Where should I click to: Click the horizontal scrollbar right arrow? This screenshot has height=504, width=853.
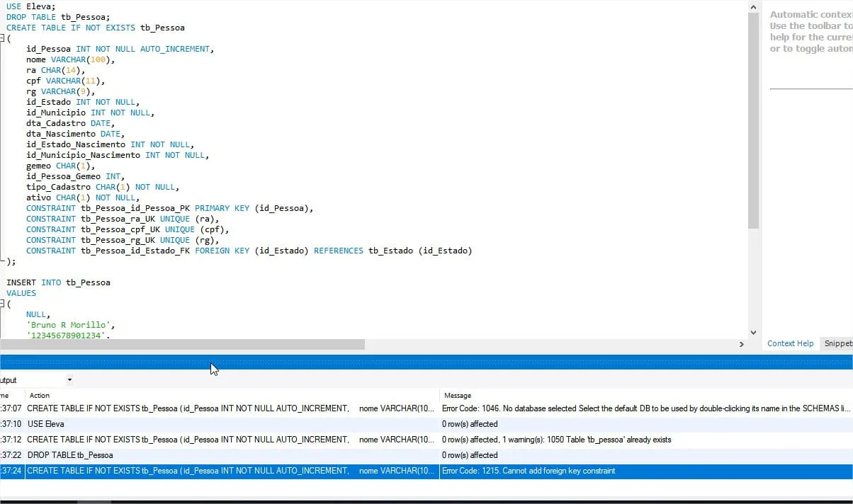(741, 345)
